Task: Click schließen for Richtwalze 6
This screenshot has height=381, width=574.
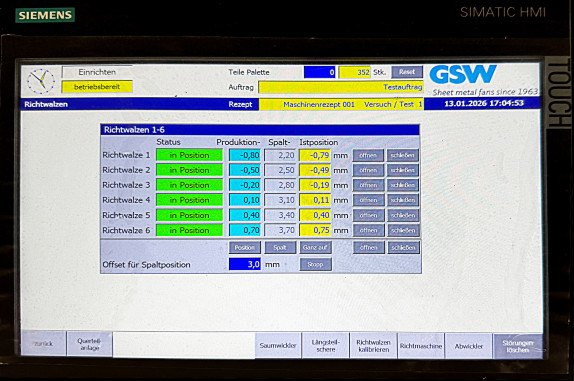Action: pos(402,230)
